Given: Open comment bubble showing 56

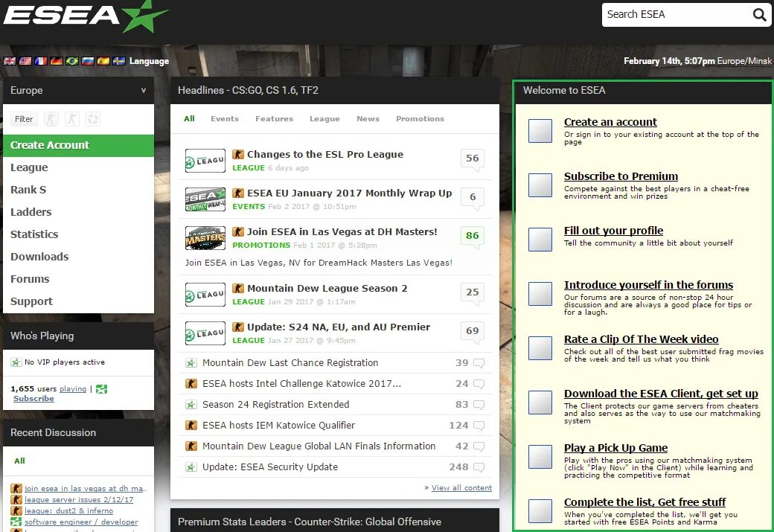Looking at the screenshot, I should [x=473, y=159].
